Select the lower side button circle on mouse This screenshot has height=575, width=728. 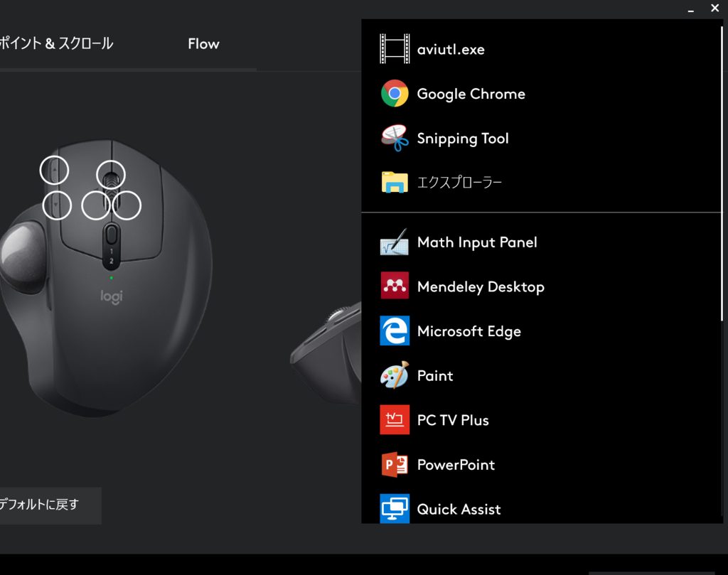pyautogui.click(x=57, y=205)
